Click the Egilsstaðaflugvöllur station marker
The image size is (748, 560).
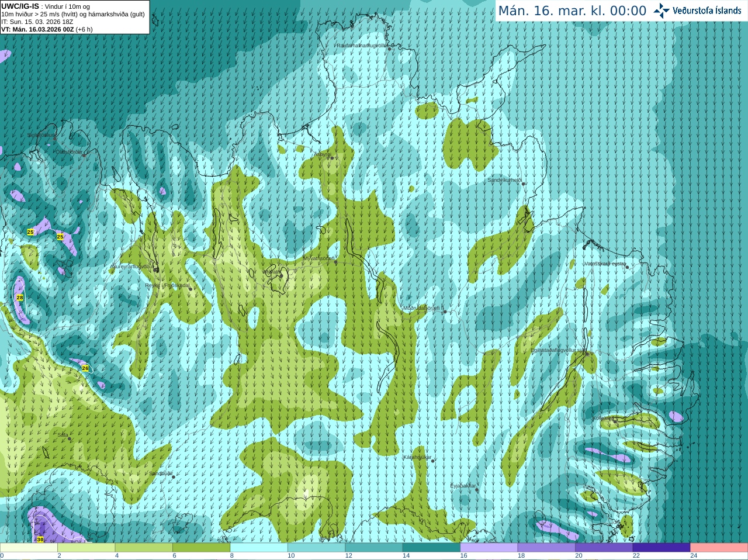tap(587, 354)
